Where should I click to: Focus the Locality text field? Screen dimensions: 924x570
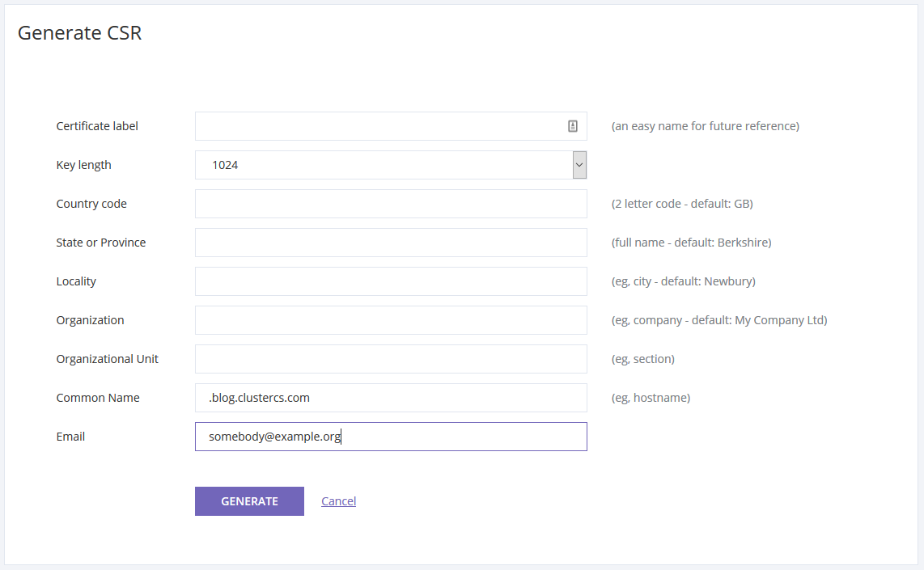[391, 281]
